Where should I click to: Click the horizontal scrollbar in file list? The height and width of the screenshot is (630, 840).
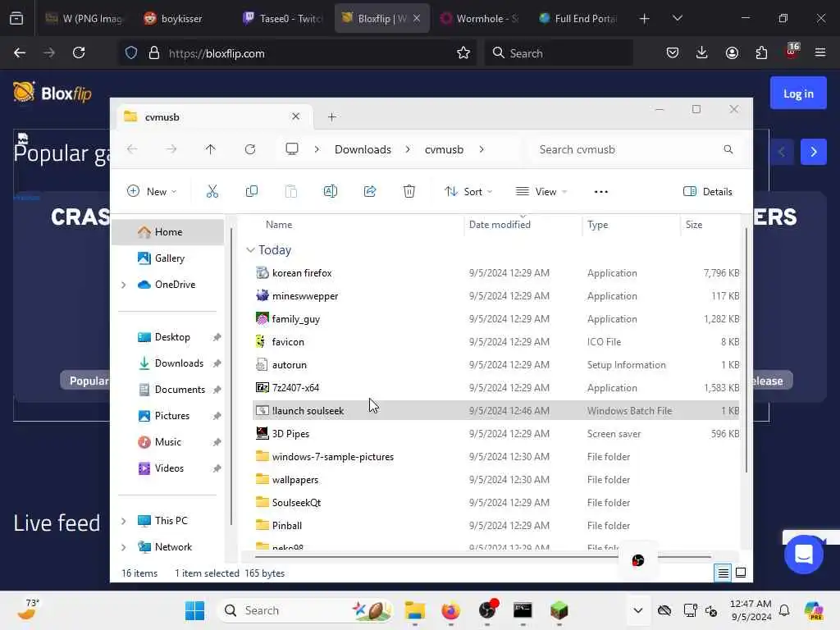tap(483, 557)
